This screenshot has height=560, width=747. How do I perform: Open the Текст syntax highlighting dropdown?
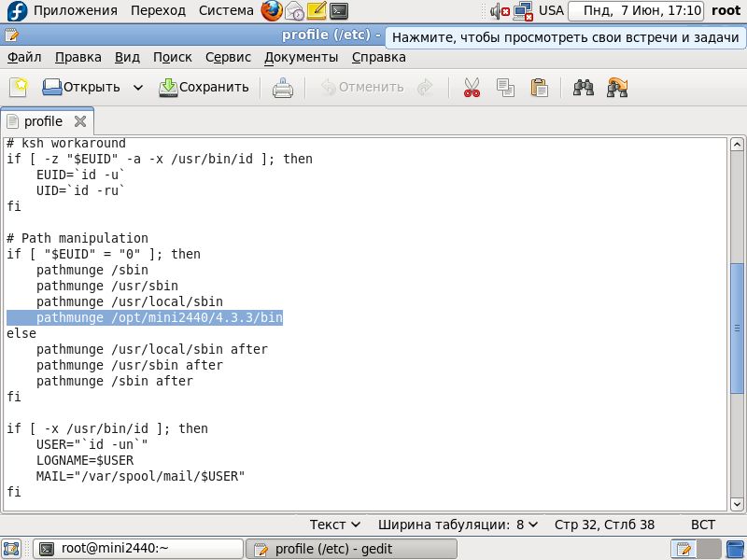(334, 525)
